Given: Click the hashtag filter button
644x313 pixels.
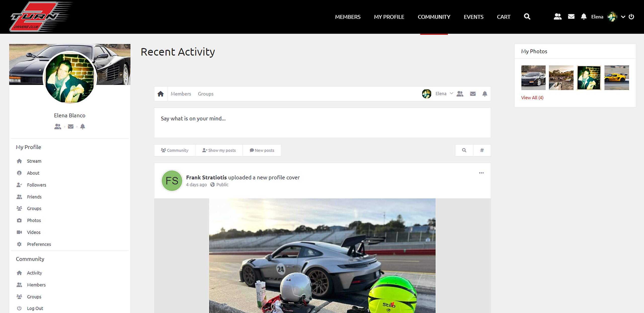Looking at the screenshot, I should tap(482, 150).
